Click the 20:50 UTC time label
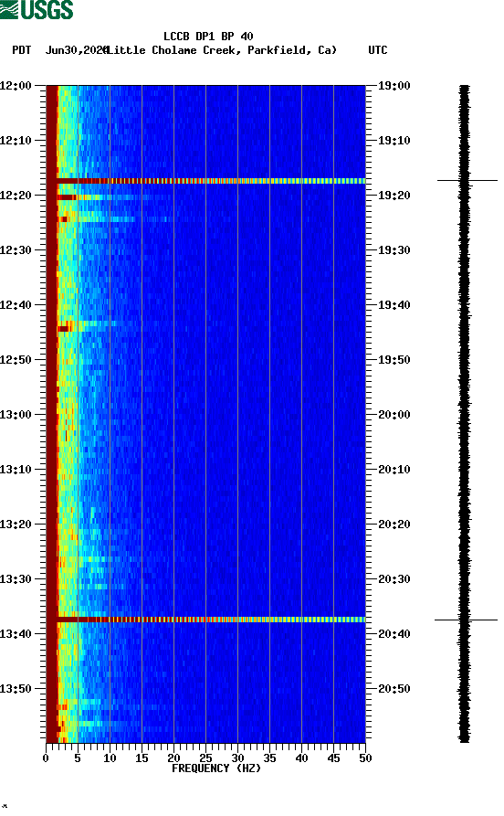This screenshot has width=504, height=816. tap(394, 688)
